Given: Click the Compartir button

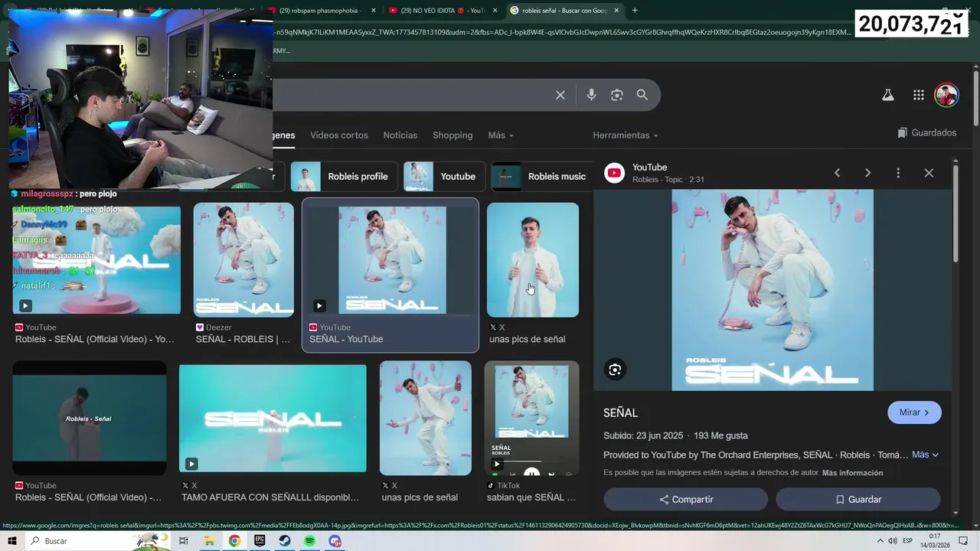Looking at the screenshot, I should (x=686, y=499).
